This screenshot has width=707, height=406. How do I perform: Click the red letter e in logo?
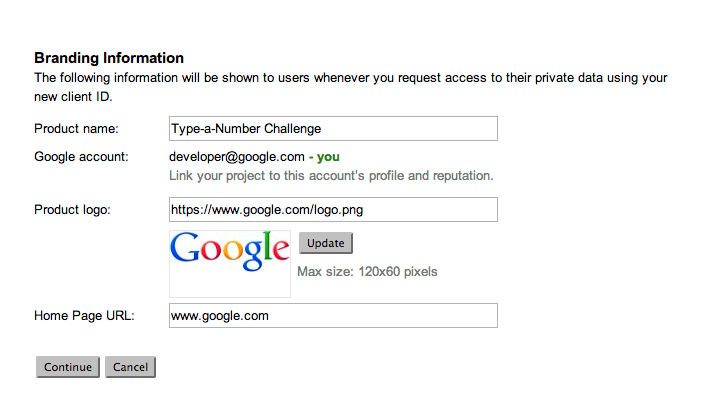(280, 255)
